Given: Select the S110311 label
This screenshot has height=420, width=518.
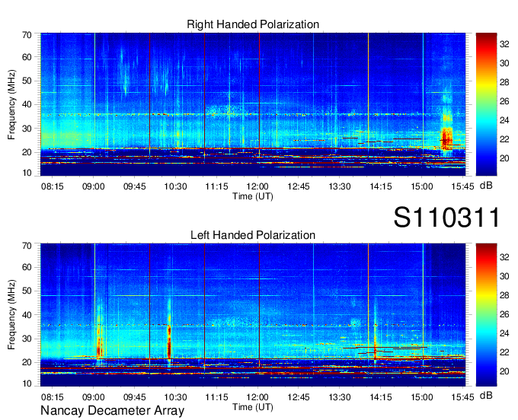Looking at the screenshot, I should 446,217.
